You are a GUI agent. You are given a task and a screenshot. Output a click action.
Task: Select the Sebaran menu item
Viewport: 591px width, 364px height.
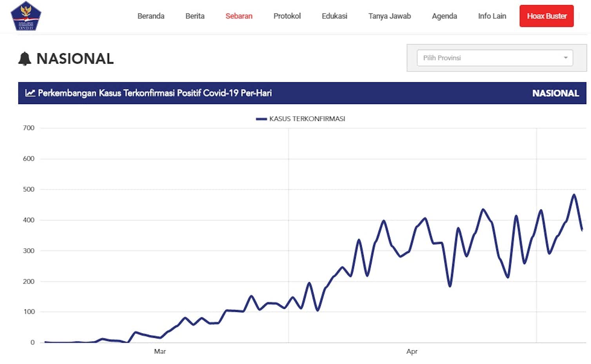(x=239, y=16)
